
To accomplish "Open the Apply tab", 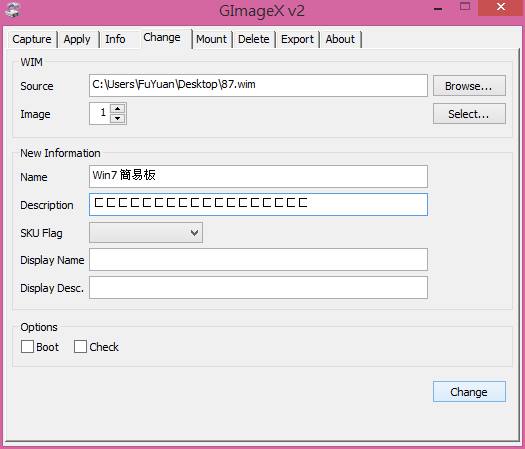I will tap(77, 39).
